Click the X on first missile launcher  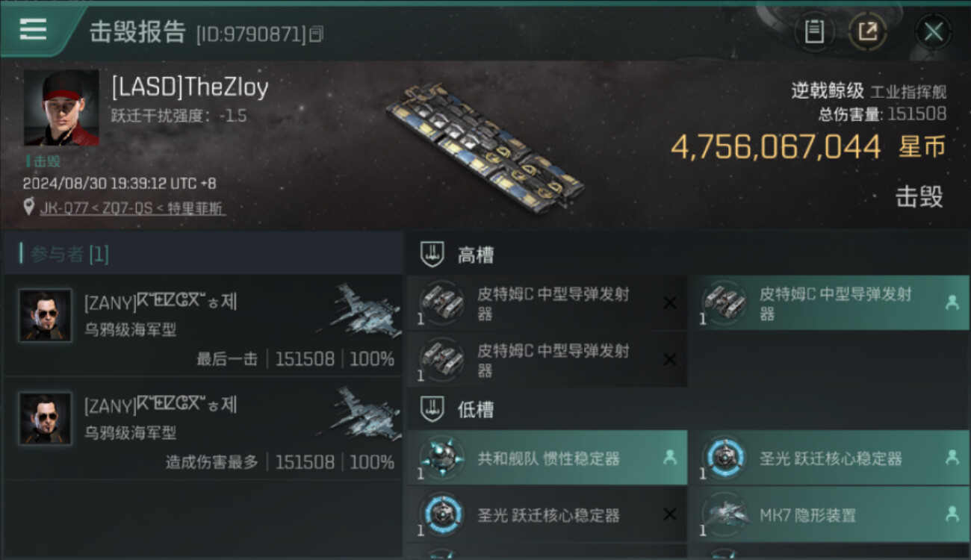[670, 303]
